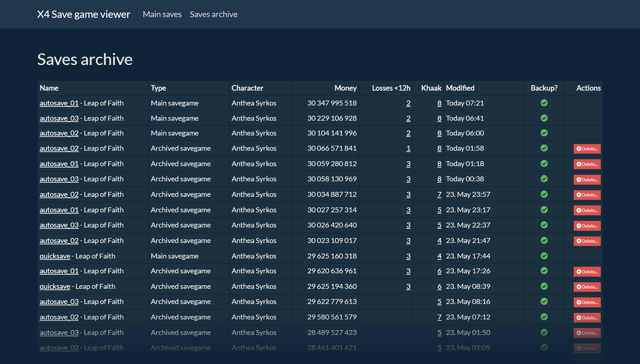Open the Main saves page
Screen dimensions: 640x364
click(x=162, y=14)
